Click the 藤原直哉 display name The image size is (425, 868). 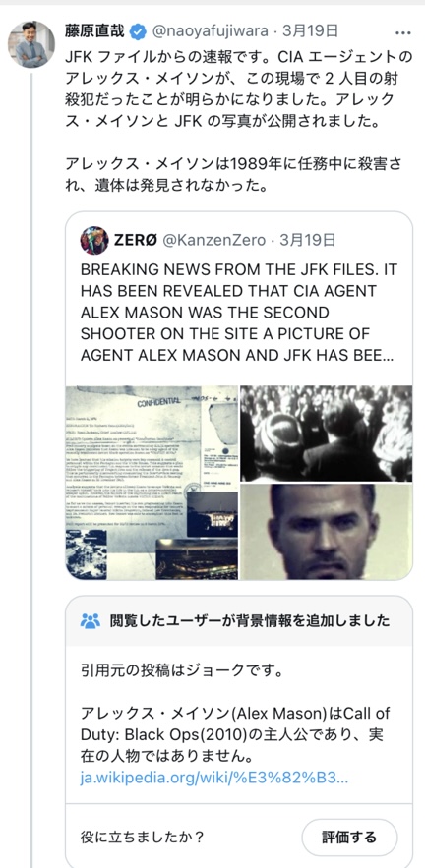click(96, 31)
